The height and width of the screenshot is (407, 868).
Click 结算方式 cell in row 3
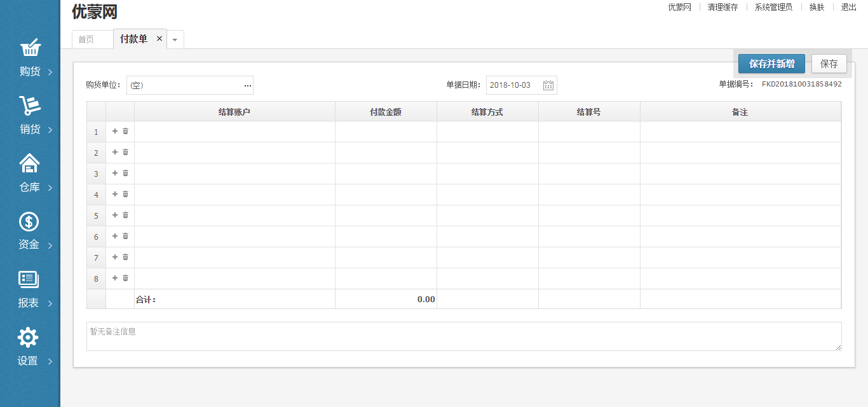(487, 174)
